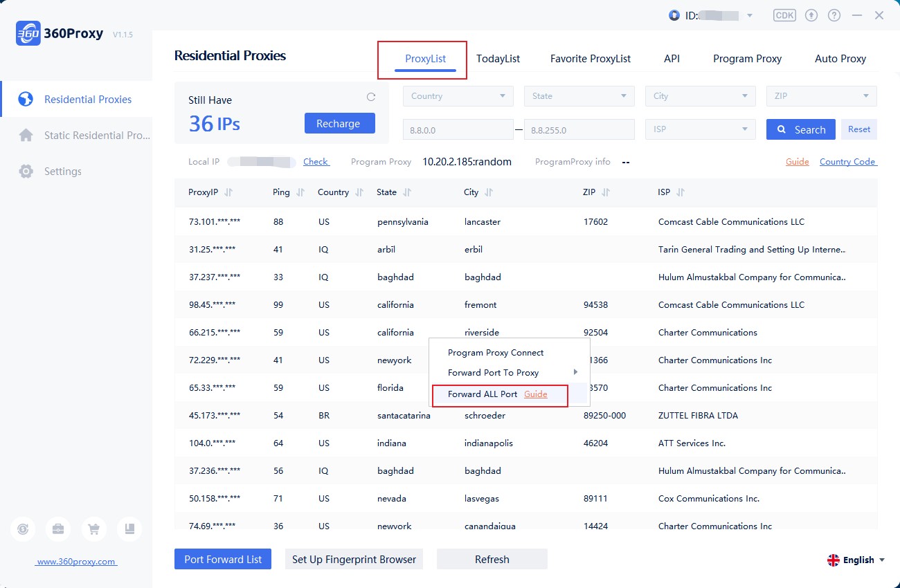The height and width of the screenshot is (588, 900).
Task: Click the shopping cart icon in sidebar
Action: click(x=93, y=529)
